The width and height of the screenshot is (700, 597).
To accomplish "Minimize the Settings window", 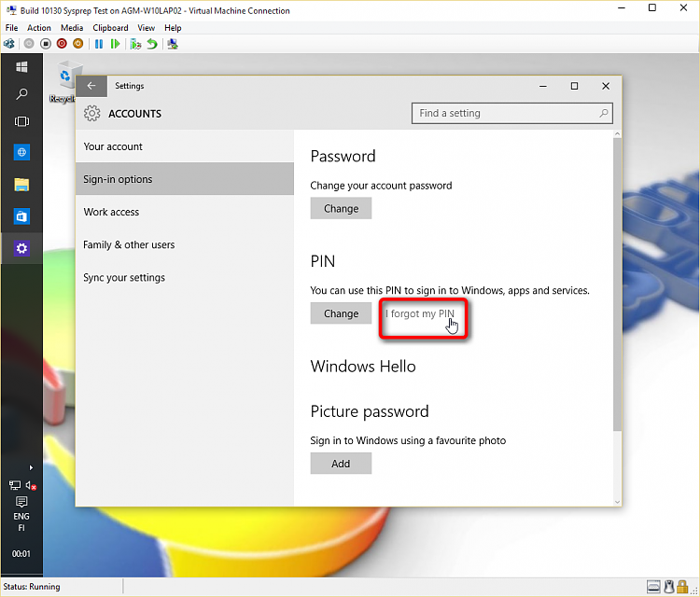I will click(x=543, y=86).
